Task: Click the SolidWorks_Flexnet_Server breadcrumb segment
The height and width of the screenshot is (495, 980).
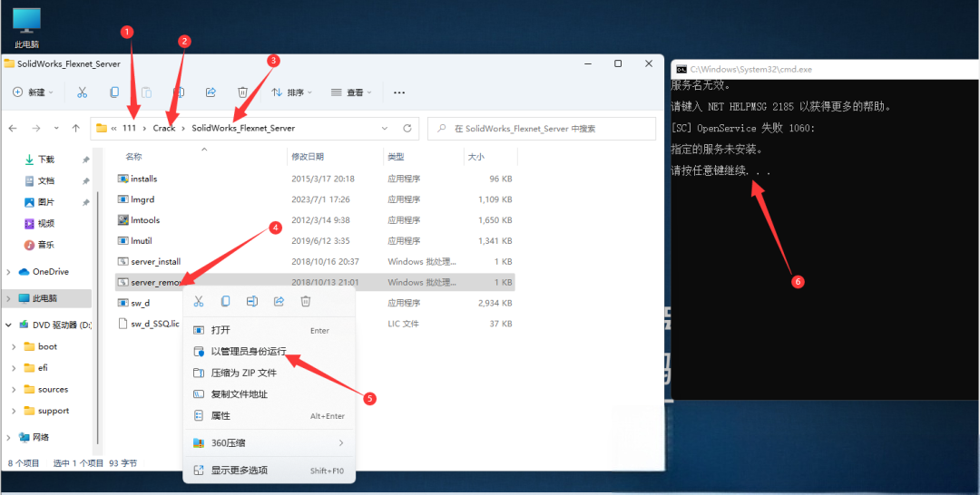Action: (x=243, y=128)
